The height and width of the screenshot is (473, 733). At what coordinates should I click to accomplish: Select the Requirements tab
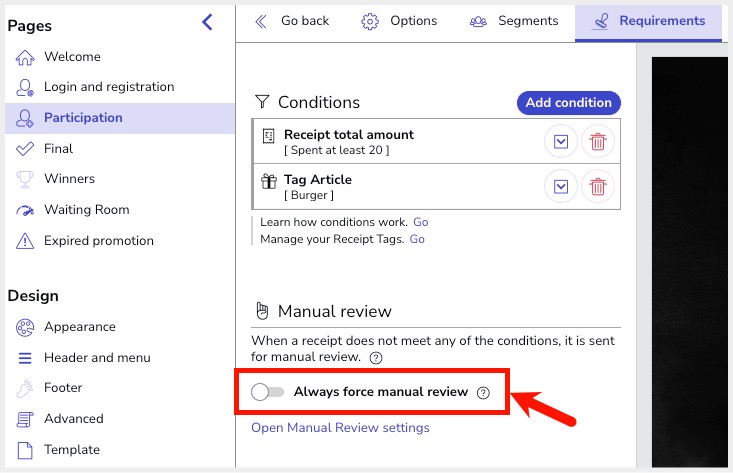tap(648, 21)
